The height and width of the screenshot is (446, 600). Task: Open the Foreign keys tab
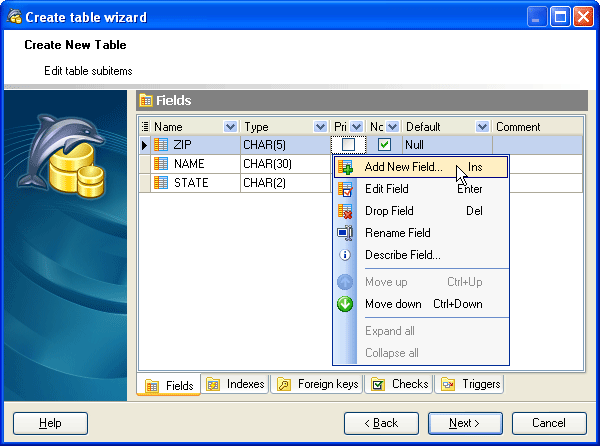pyautogui.click(x=317, y=384)
